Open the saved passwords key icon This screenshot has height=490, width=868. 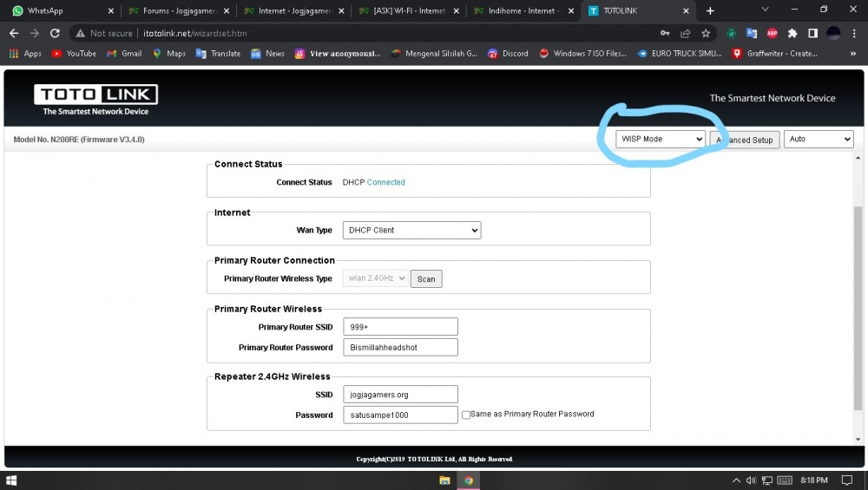(x=665, y=33)
